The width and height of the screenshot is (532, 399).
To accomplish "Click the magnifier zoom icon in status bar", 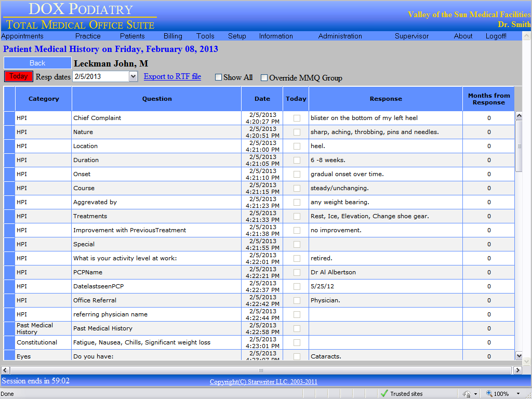I will pyautogui.click(x=488, y=393).
